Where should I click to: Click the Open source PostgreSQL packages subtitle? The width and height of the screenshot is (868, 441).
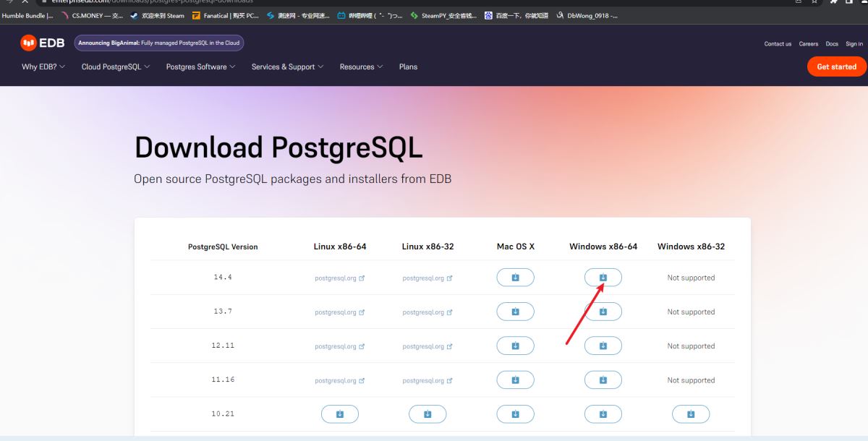(293, 179)
